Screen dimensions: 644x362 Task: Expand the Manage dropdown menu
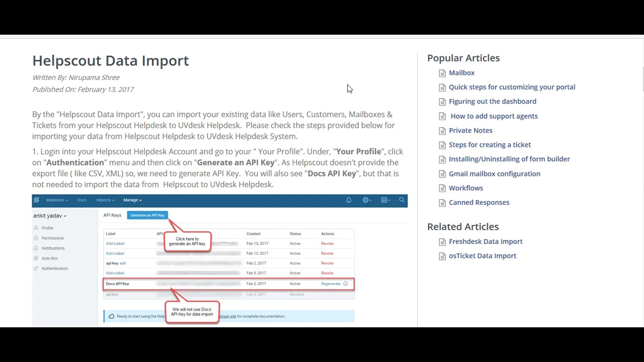(132, 200)
